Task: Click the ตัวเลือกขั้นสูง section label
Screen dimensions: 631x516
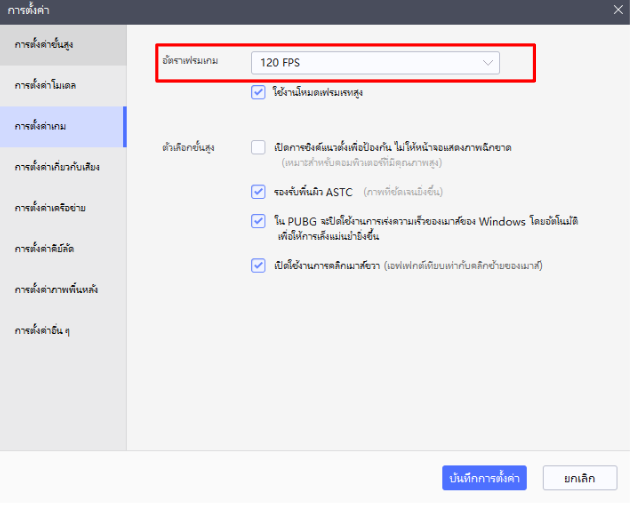Action: (x=188, y=148)
